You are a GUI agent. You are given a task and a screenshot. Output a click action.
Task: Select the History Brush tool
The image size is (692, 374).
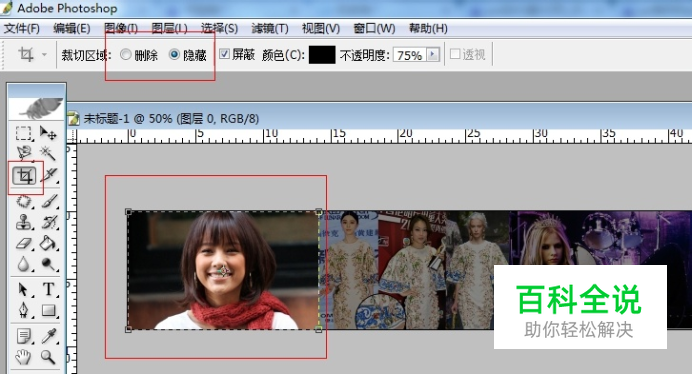coord(49,222)
